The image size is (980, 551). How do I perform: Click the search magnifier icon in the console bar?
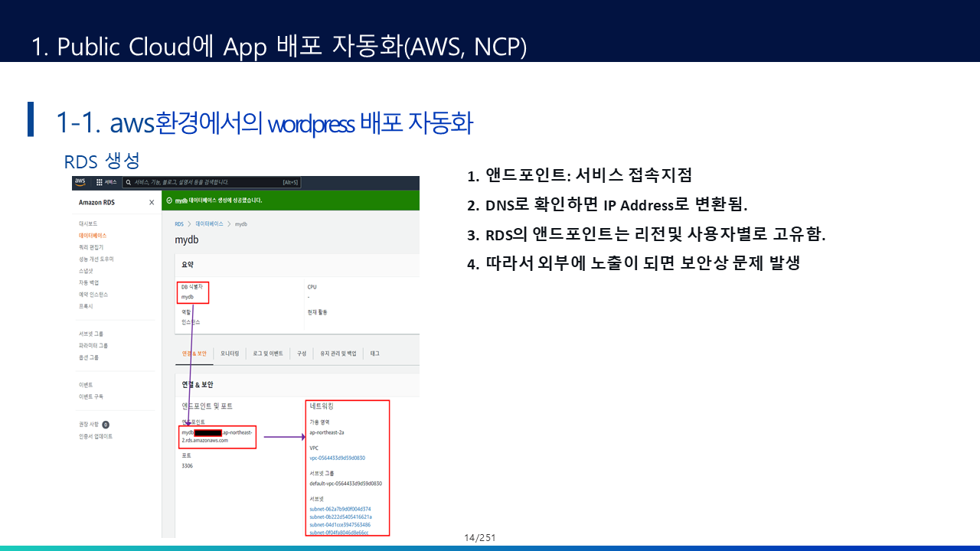pos(129,182)
